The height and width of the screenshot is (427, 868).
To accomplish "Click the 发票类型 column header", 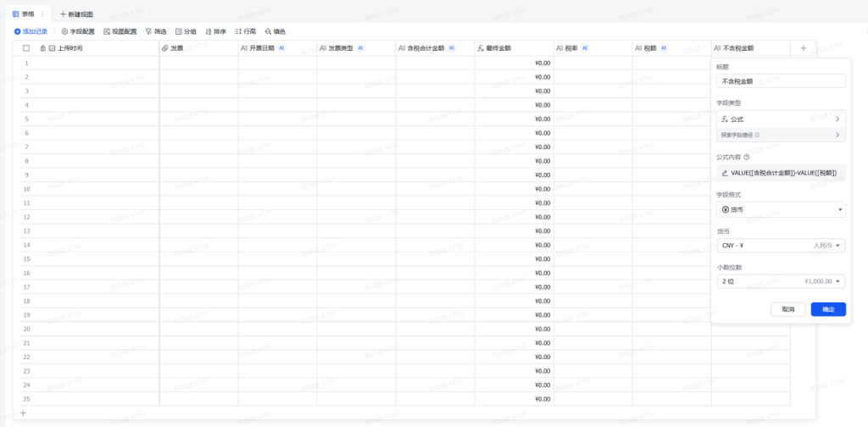I will pyautogui.click(x=357, y=48).
